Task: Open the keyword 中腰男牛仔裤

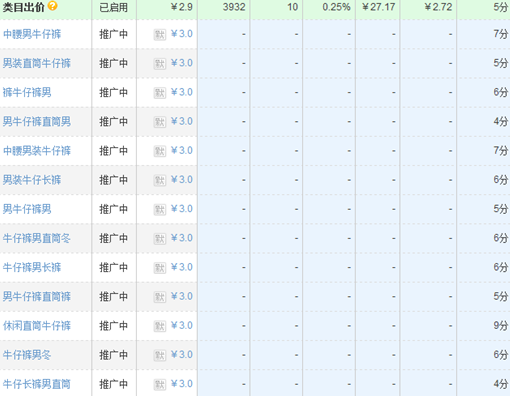Action: click(x=32, y=34)
